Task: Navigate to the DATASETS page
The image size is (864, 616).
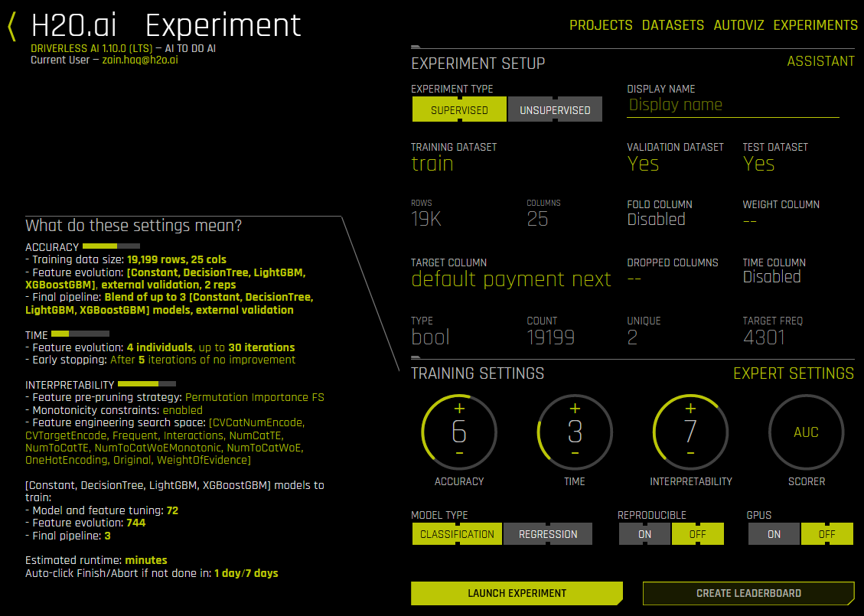Action: click(673, 24)
